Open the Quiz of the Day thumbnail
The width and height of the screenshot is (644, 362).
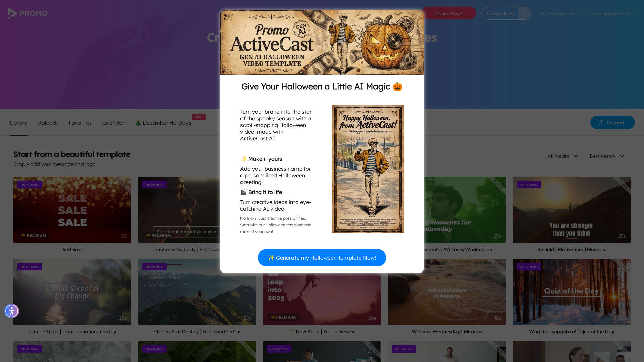(572, 292)
